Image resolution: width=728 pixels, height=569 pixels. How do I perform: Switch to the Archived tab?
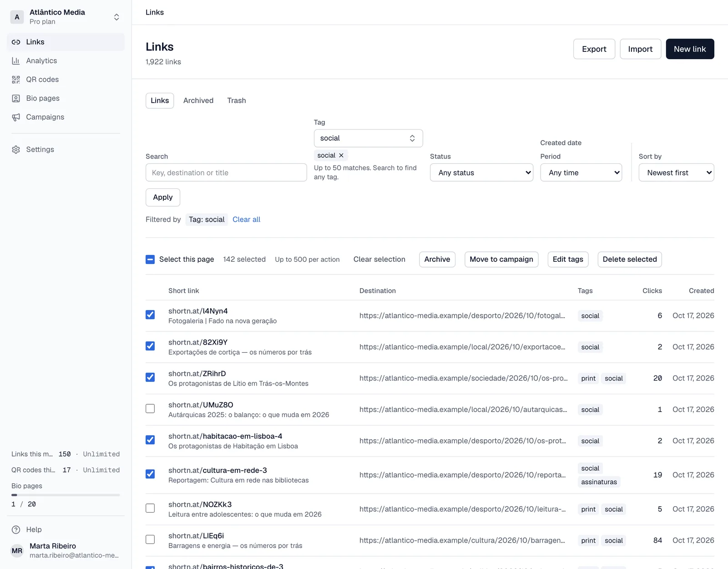198,101
